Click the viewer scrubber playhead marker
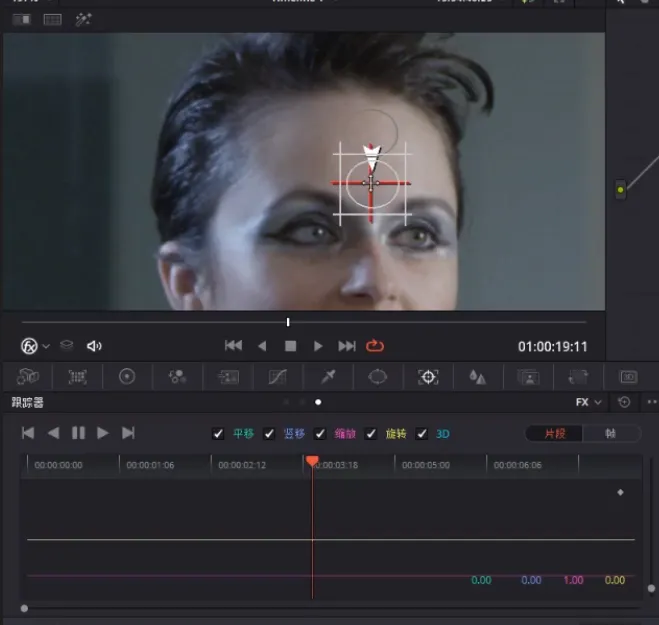This screenshot has width=659, height=625. (x=288, y=322)
